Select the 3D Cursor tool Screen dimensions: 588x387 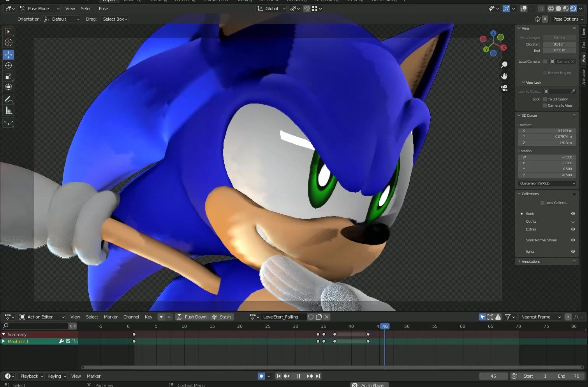[x=9, y=42]
